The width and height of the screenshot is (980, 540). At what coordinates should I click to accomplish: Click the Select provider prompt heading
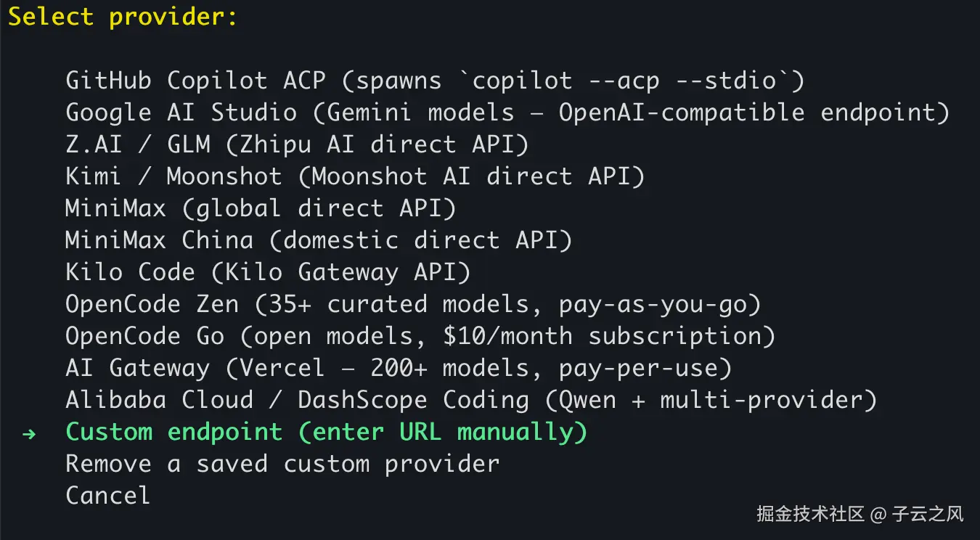pyautogui.click(x=122, y=17)
